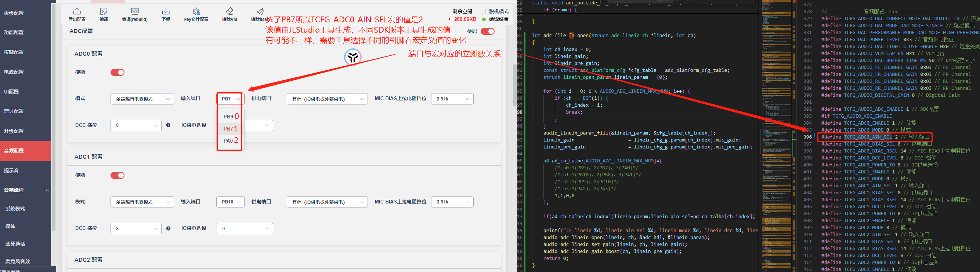The height and width of the screenshot is (272, 980).
Task: Click the info icon beside ADC0 DCC 档位
Action: [168, 125]
